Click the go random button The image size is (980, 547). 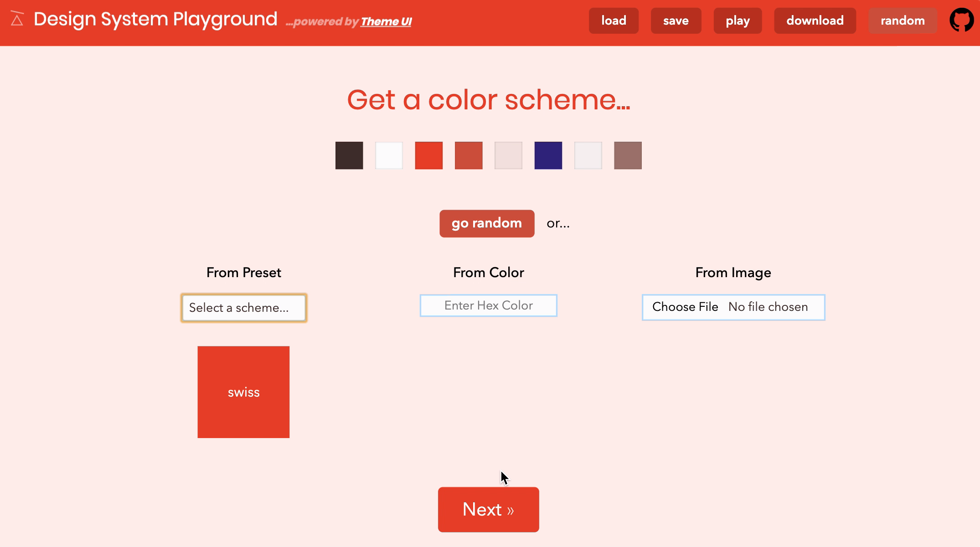point(486,223)
